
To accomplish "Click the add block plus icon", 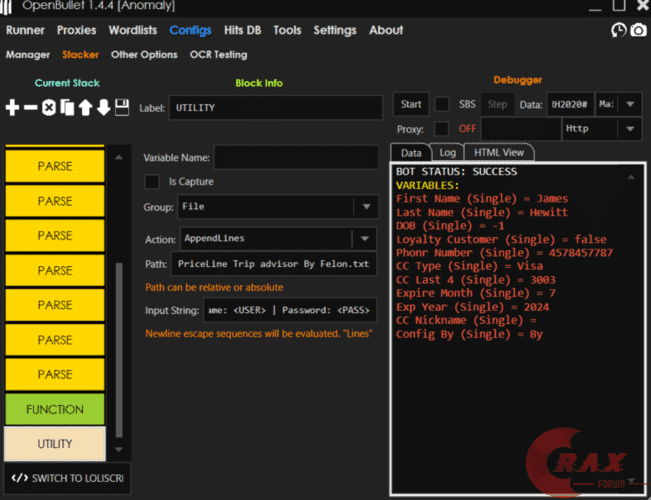I will point(12,107).
